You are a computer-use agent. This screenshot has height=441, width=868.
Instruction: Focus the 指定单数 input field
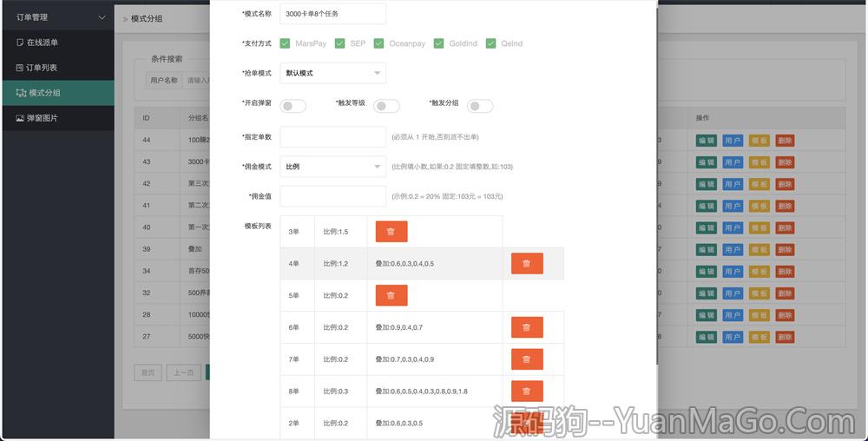[x=332, y=136]
